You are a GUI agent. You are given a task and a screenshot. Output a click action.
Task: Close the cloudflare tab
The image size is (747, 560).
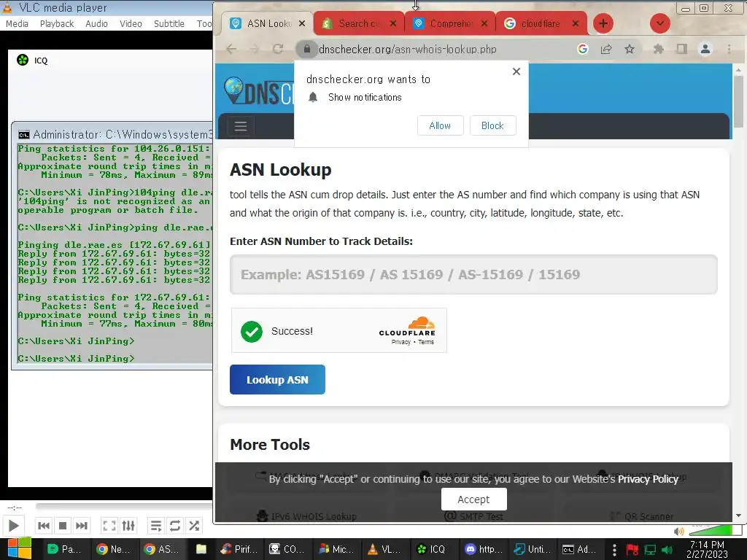[x=576, y=23]
